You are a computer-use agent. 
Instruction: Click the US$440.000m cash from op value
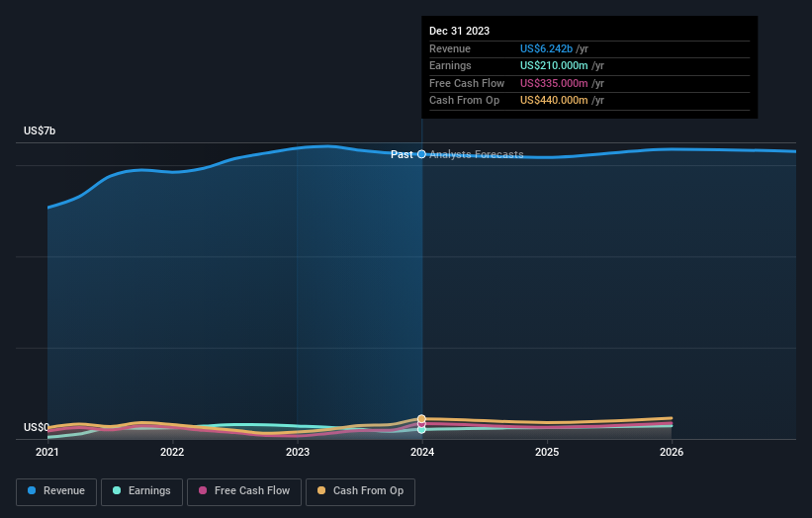pyautogui.click(x=554, y=101)
